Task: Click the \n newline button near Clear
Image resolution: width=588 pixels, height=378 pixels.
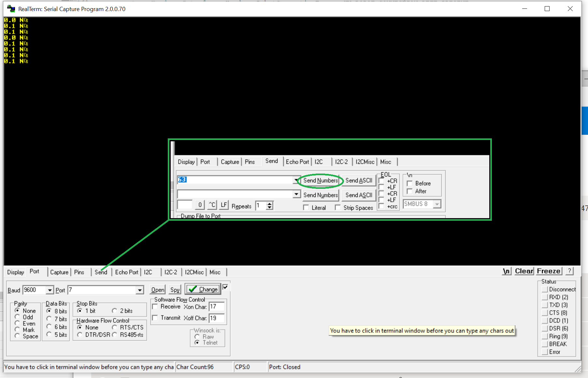Action: point(506,271)
